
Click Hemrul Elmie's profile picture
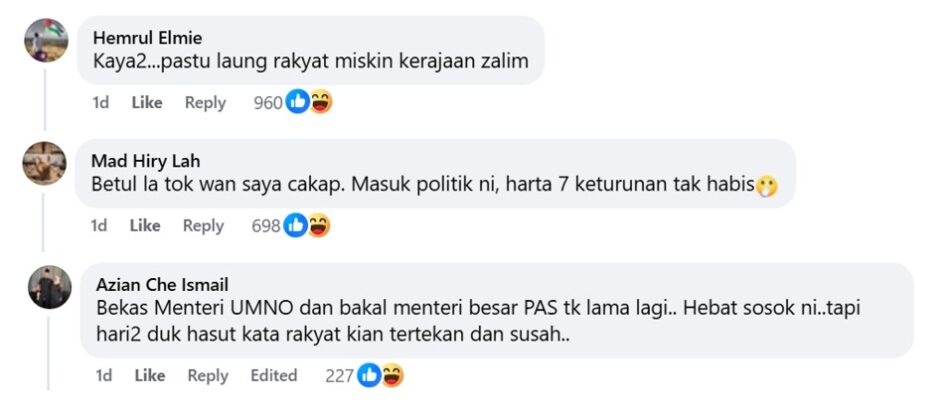pos(45,41)
